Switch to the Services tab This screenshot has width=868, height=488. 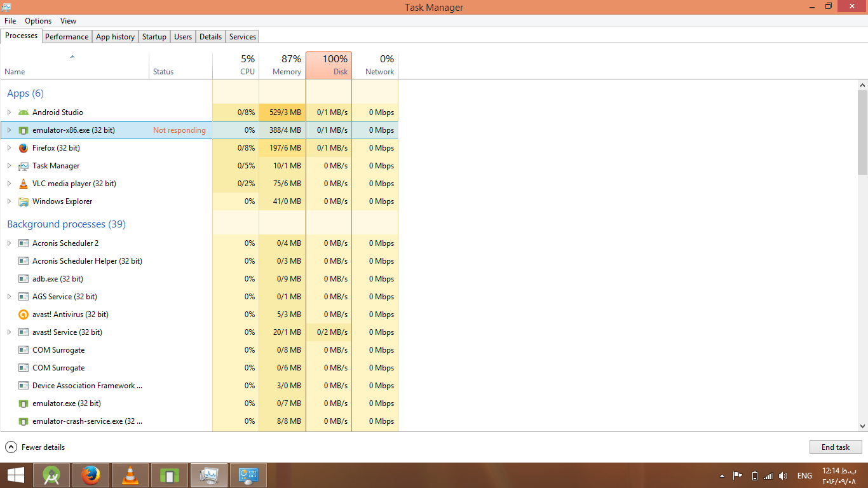tap(243, 37)
